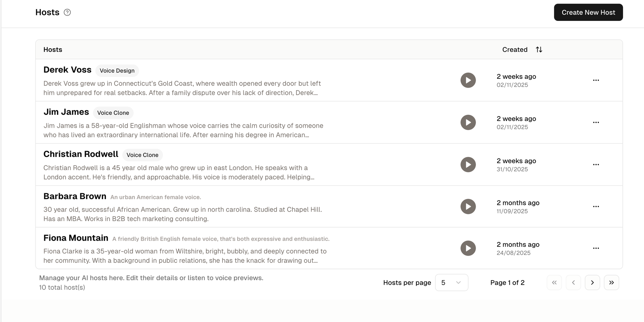644x322 pixels.
Task: Open the help icon beside Hosts title
Action: click(67, 13)
